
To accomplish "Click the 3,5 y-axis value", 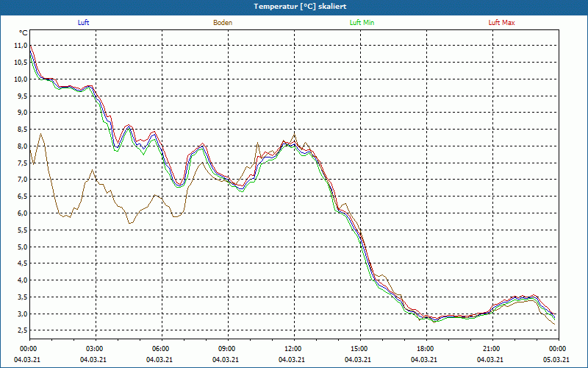I will click(23, 297).
